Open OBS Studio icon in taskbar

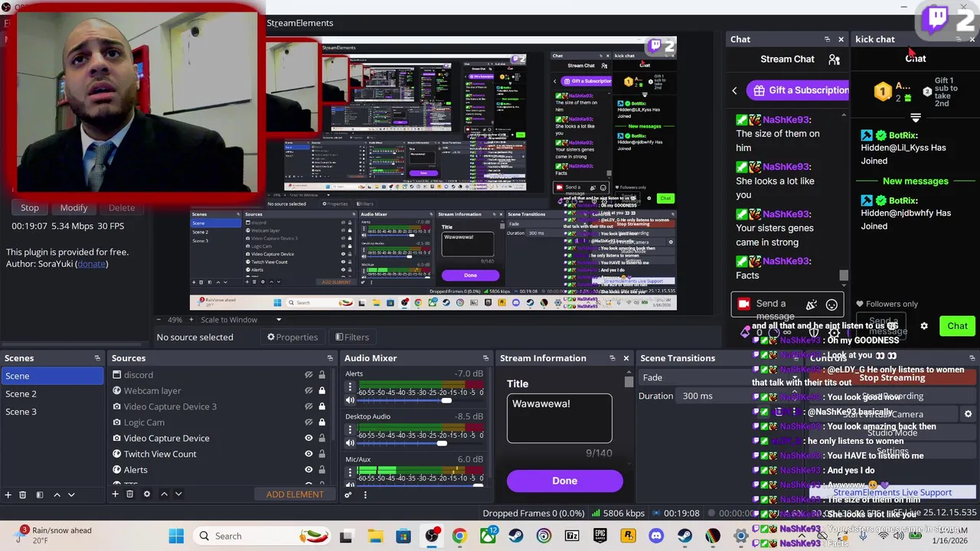click(432, 536)
